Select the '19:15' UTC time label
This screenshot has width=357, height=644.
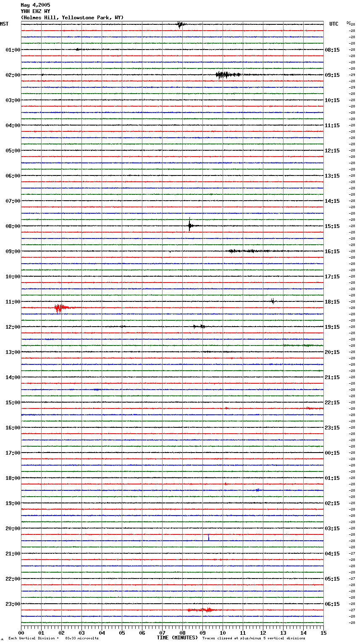[332, 327]
